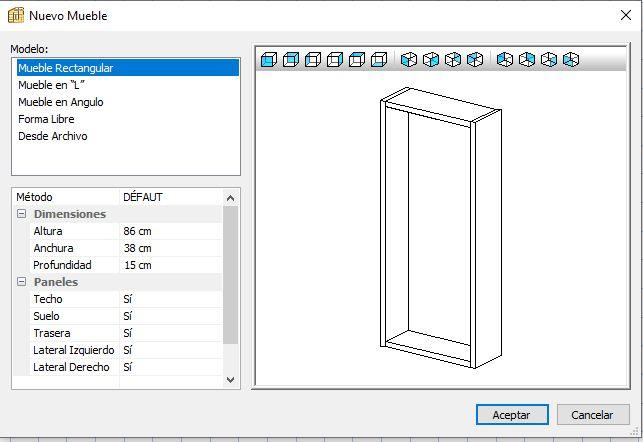Choose first isometric view in last icon group

pyautogui.click(x=505, y=60)
